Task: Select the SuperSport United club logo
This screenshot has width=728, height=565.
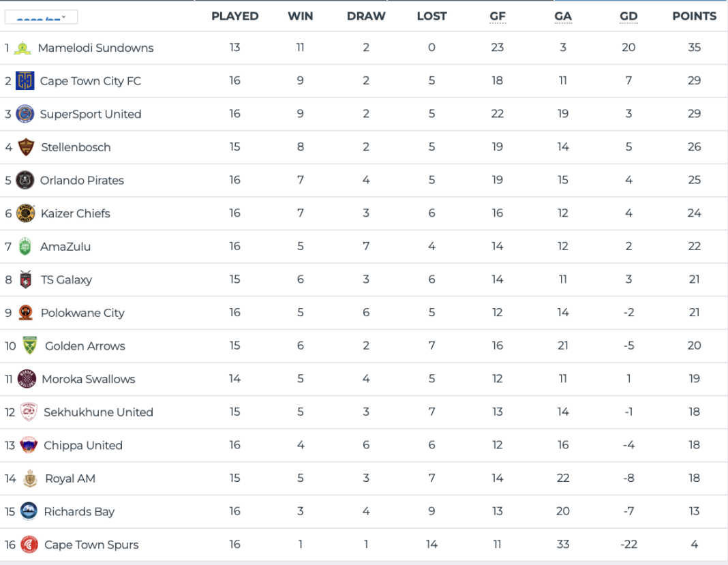Action: coord(25,114)
